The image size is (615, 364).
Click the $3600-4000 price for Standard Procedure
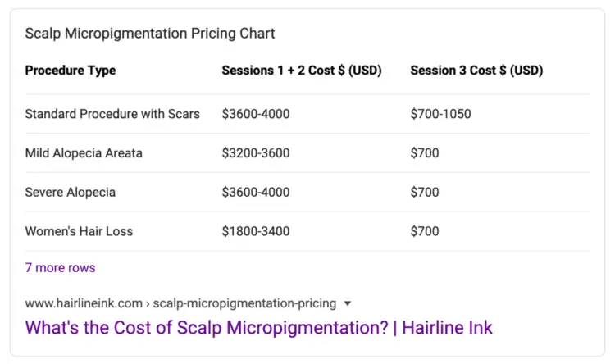click(256, 114)
